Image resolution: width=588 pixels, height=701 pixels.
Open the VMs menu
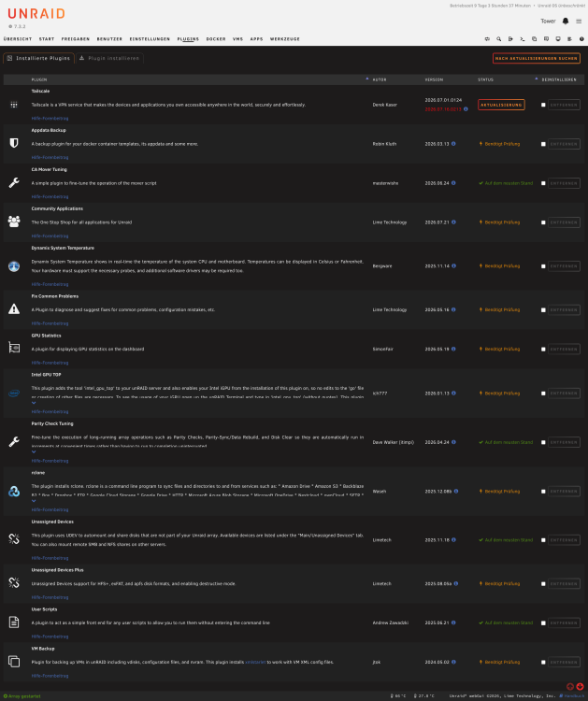237,39
